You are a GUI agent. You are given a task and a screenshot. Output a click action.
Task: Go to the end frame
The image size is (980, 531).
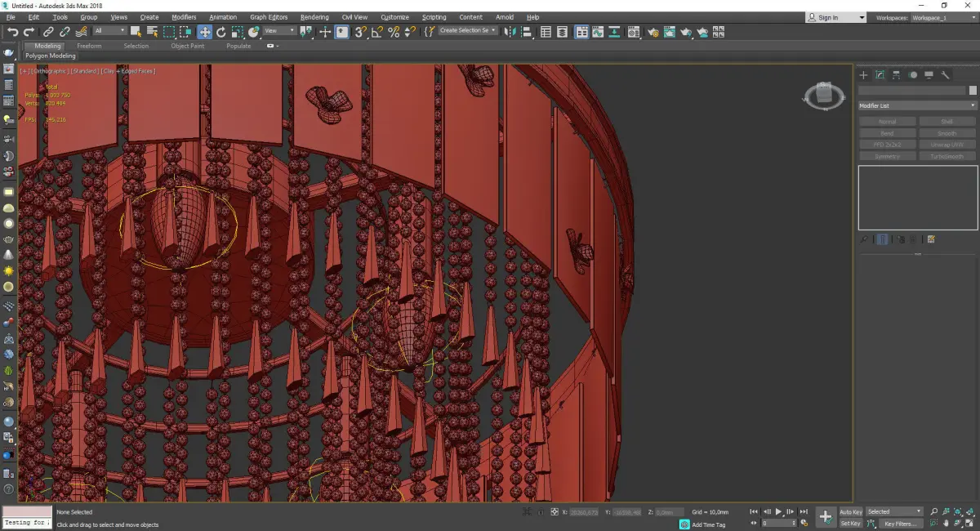tap(804, 511)
